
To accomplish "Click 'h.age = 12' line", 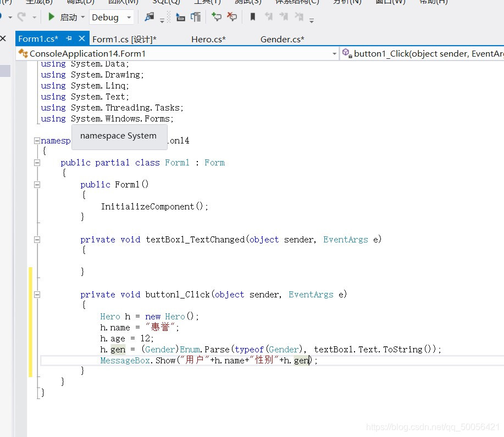I will (x=126, y=339).
